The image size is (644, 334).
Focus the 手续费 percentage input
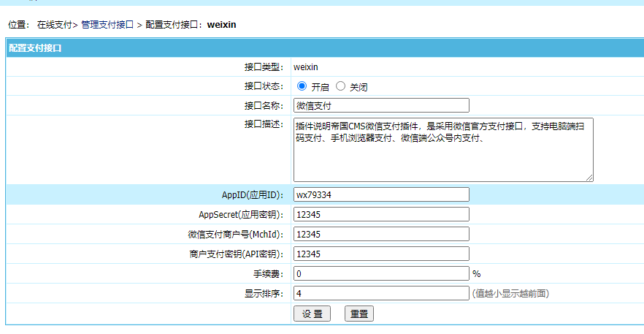point(380,273)
